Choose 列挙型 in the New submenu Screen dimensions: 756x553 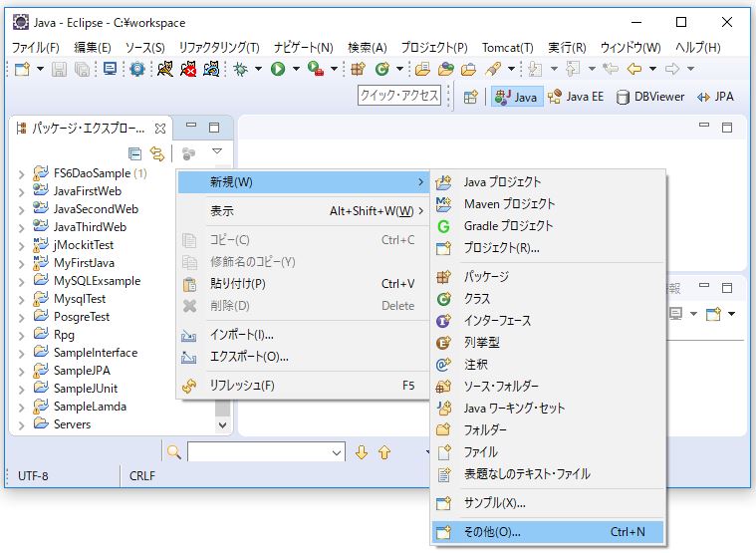(548, 343)
